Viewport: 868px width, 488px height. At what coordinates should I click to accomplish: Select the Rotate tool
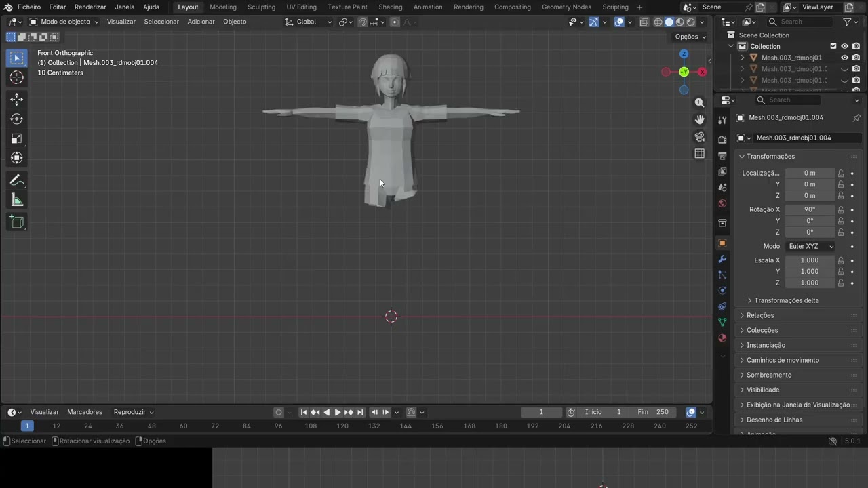pyautogui.click(x=17, y=119)
